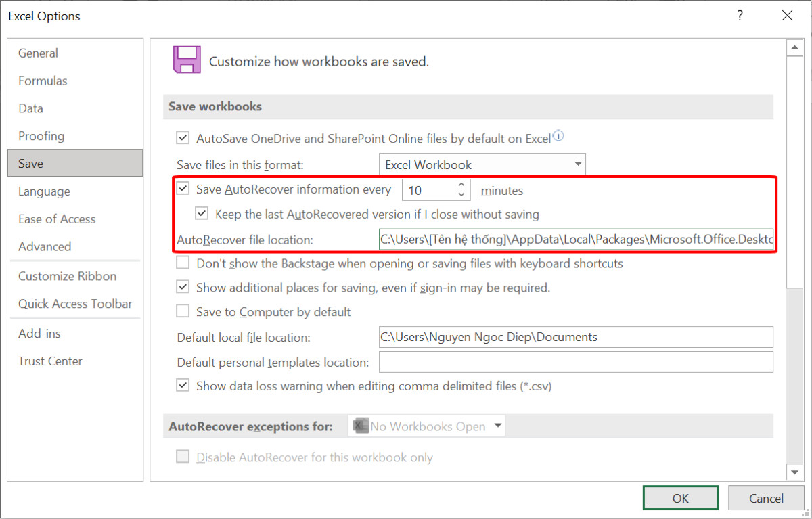Click the Default local file location field
The height and width of the screenshot is (519, 812).
(576, 337)
